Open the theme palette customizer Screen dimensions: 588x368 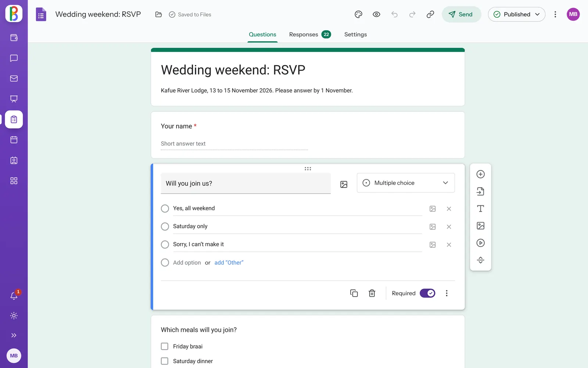[358, 14]
